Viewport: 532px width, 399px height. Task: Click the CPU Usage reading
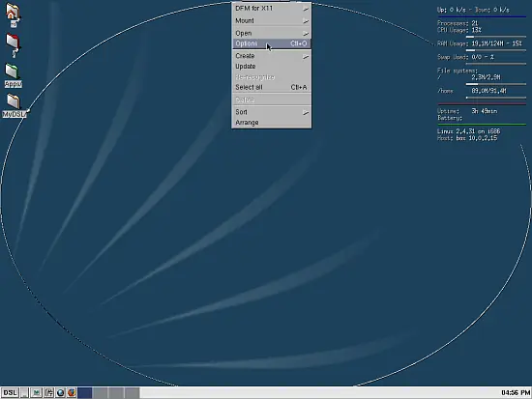tap(459, 30)
